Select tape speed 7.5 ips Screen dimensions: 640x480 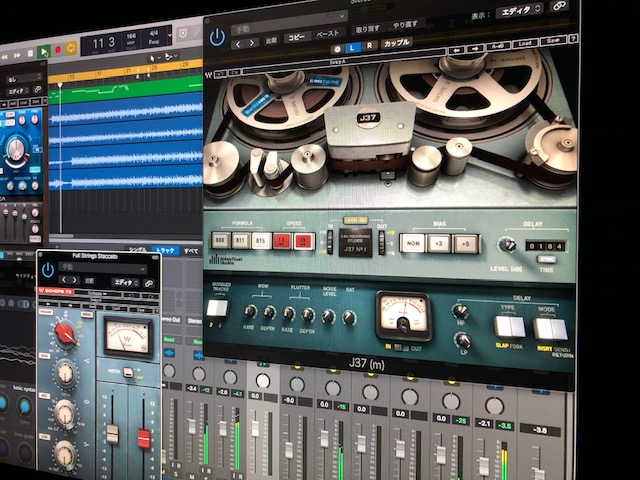282,241
